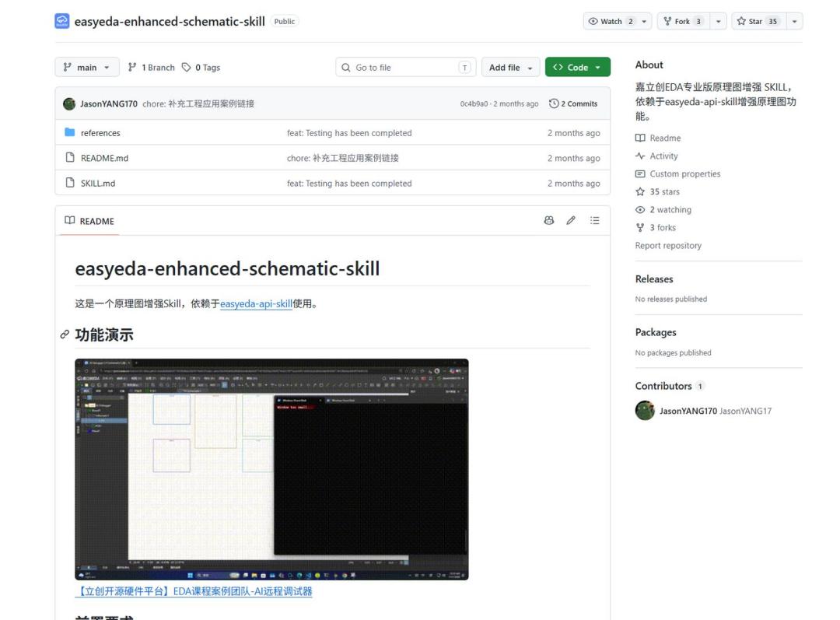This screenshot has height=620, width=840.
Task: Open the README outline list icon
Action: click(x=595, y=221)
